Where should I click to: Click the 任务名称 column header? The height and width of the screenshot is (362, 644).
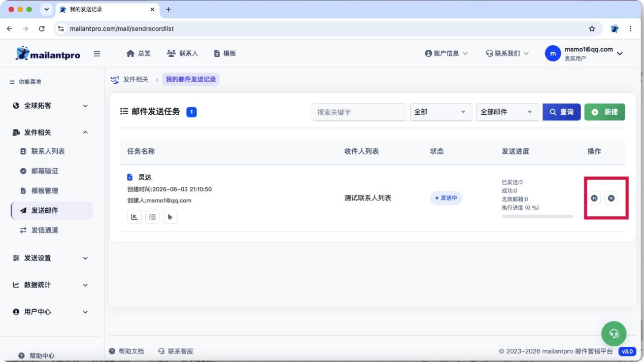click(x=141, y=151)
